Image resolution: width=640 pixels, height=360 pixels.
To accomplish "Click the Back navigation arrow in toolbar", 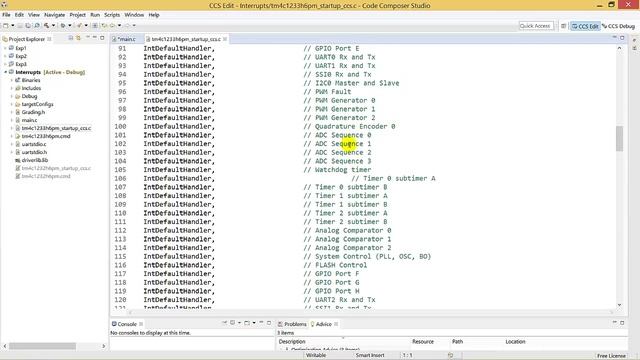I will [112, 25].
